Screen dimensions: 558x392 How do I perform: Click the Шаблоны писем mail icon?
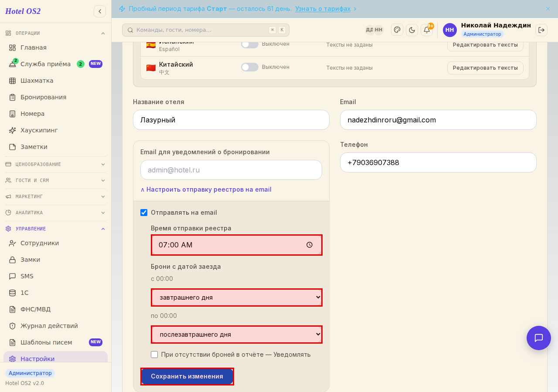pos(12,342)
